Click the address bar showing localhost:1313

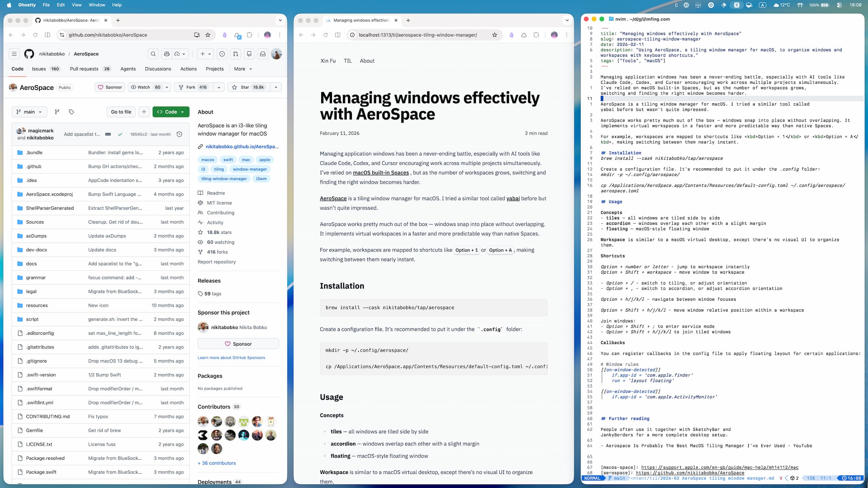tap(417, 35)
